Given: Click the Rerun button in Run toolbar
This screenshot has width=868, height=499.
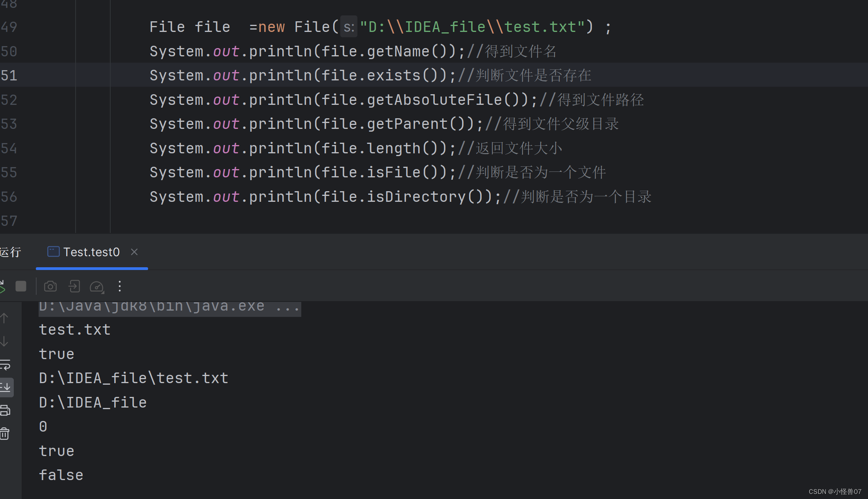Looking at the screenshot, I should pyautogui.click(x=2, y=287).
